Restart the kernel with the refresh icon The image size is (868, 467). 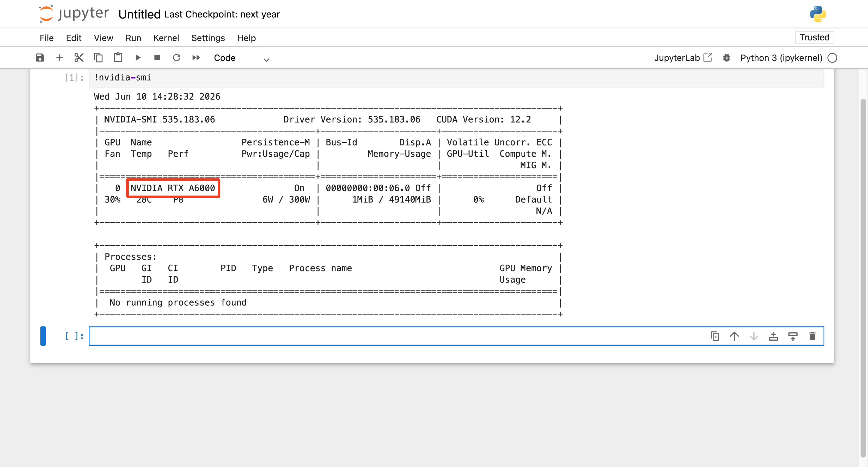coord(176,58)
